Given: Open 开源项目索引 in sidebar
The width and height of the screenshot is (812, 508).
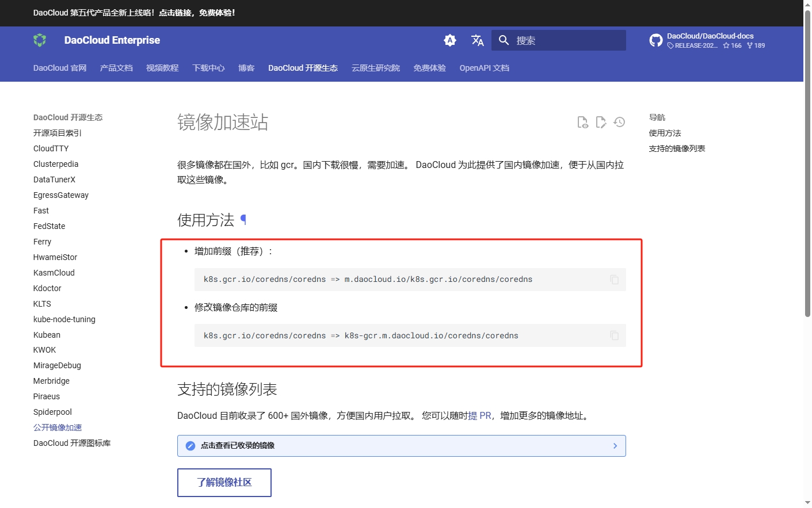Looking at the screenshot, I should [58, 133].
